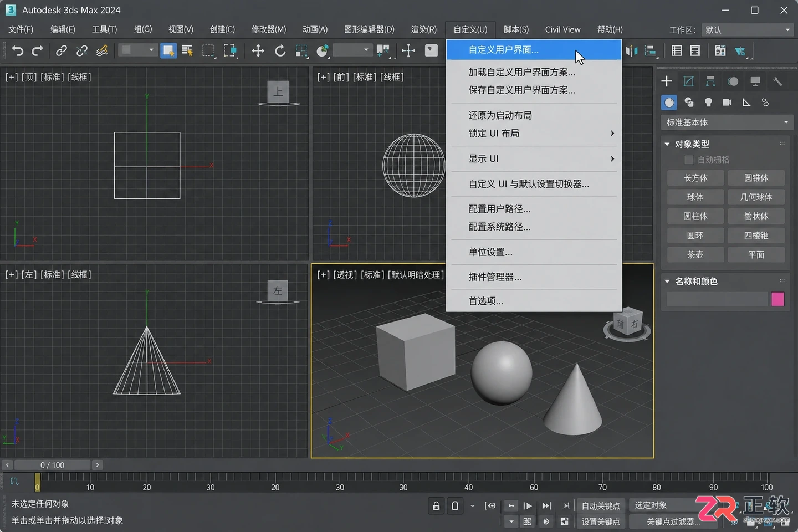
Task: Open the selection filter dropdown in toolbar
Action: pos(137,50)
